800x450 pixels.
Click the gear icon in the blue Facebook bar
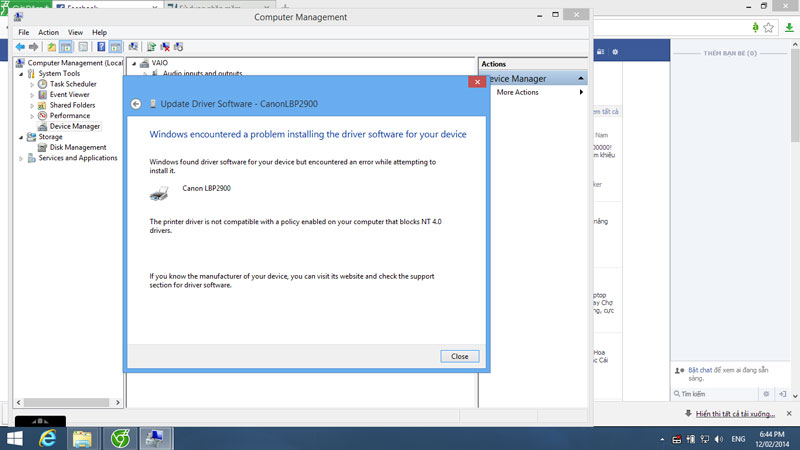[615, 52]
